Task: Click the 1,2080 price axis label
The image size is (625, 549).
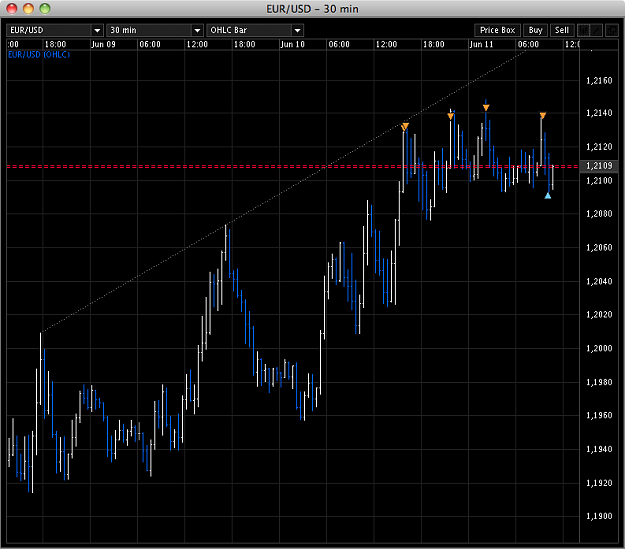Action: 599,214
